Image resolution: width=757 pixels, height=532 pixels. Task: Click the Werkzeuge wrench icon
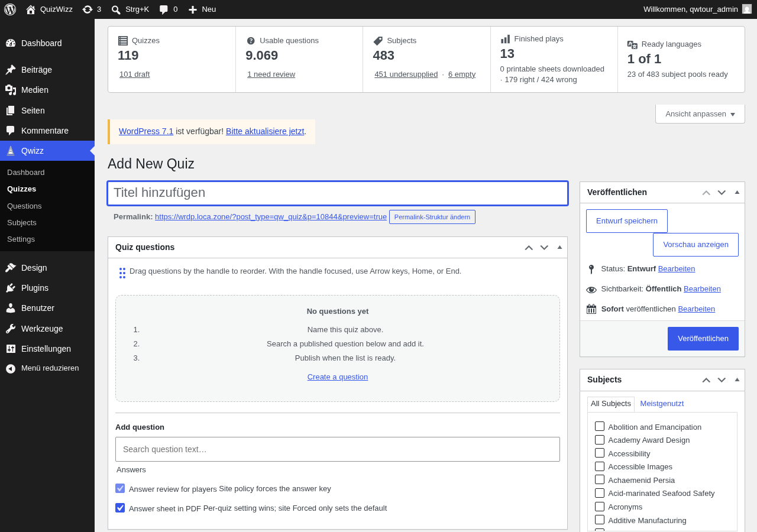point(11,329)
